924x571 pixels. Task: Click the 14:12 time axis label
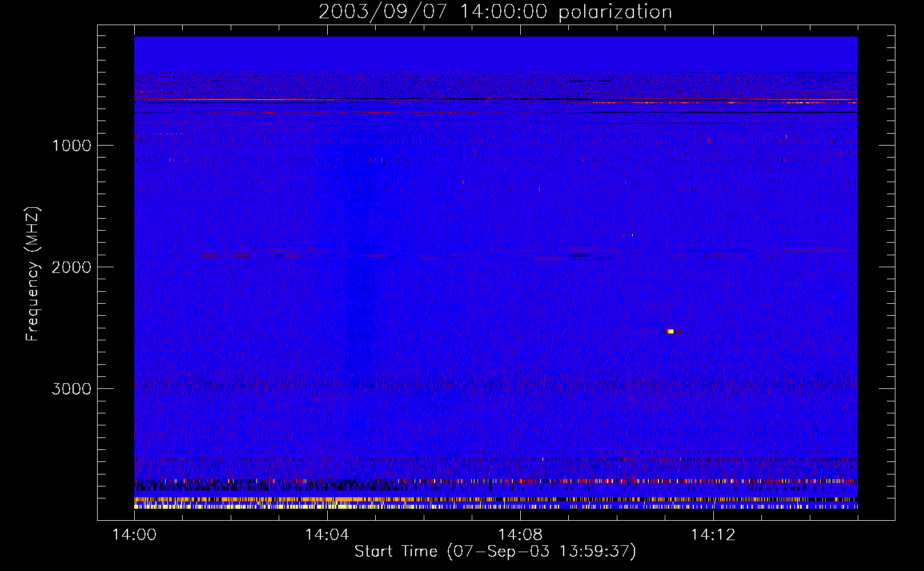[713, 535]
